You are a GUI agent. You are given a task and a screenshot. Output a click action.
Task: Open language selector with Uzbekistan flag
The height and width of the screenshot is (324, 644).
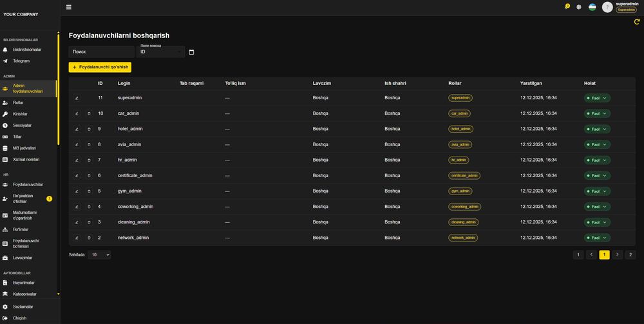coord(592,7)
